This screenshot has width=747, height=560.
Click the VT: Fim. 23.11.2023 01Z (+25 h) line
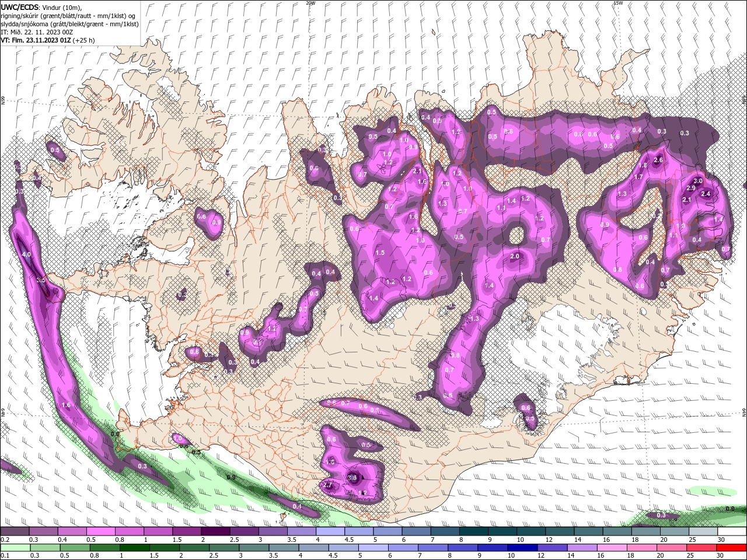pos(48,40)
